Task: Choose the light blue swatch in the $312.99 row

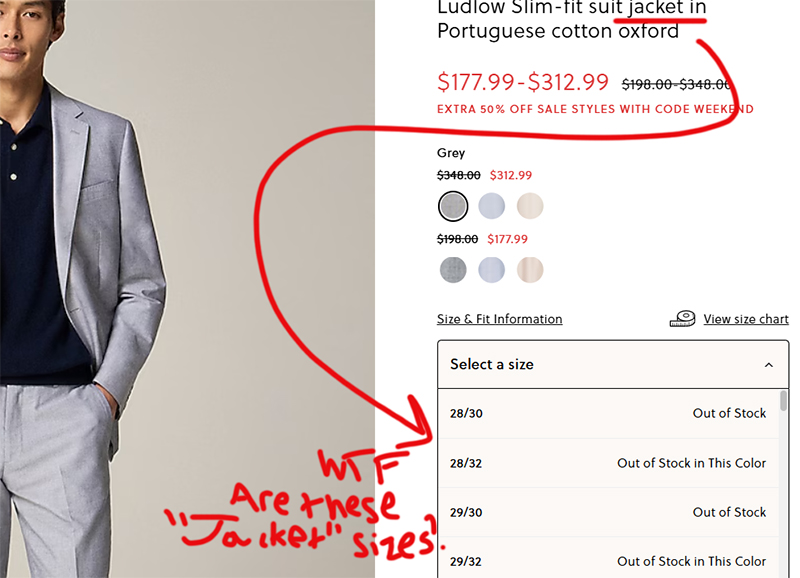Action: (491, 206)
